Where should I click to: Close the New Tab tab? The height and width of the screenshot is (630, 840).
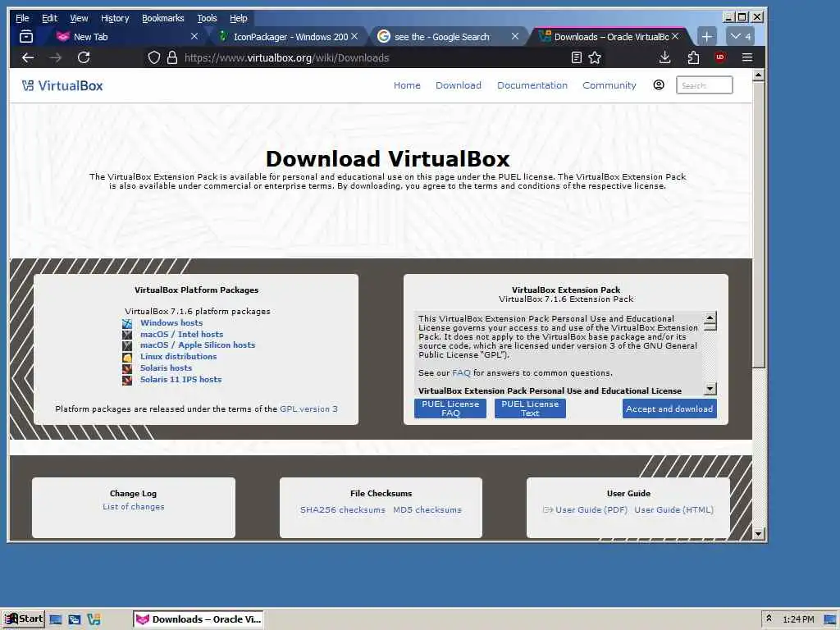coord(194,36)
